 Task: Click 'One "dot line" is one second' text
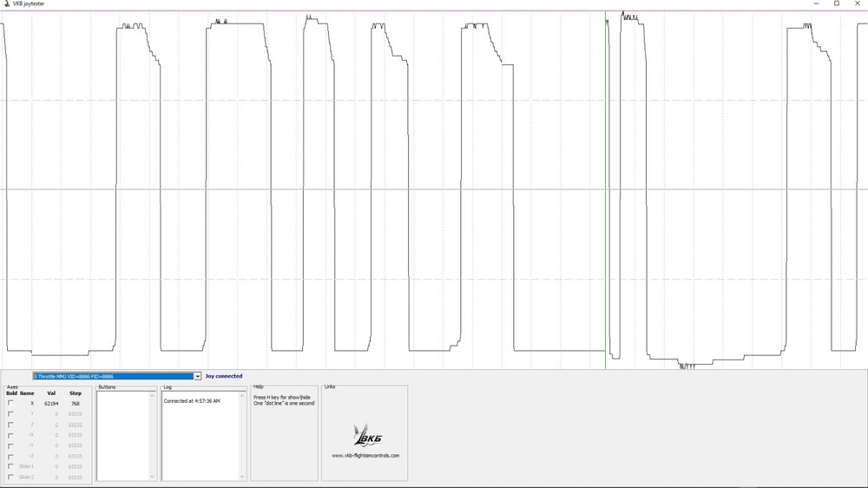click(284, 404)
